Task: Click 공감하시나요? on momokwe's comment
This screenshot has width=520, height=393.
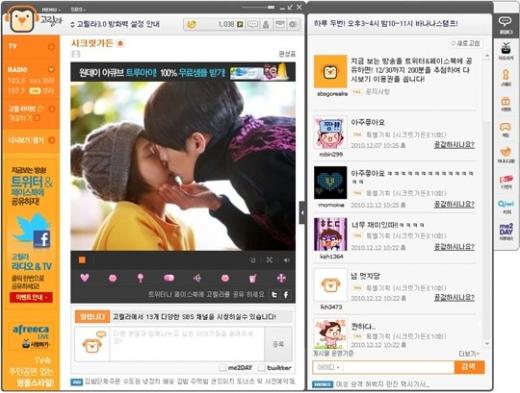Action: point(454,204)
